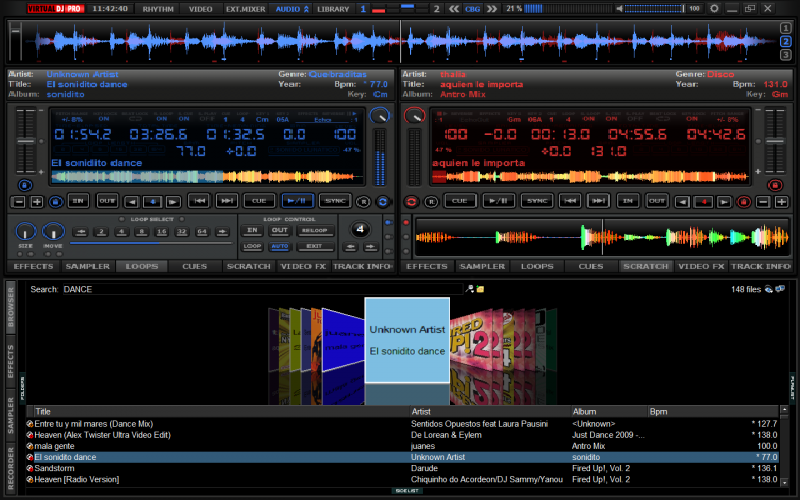Skip to previous track on right deck
Screen dimensions: 800x500
[570, 201]
